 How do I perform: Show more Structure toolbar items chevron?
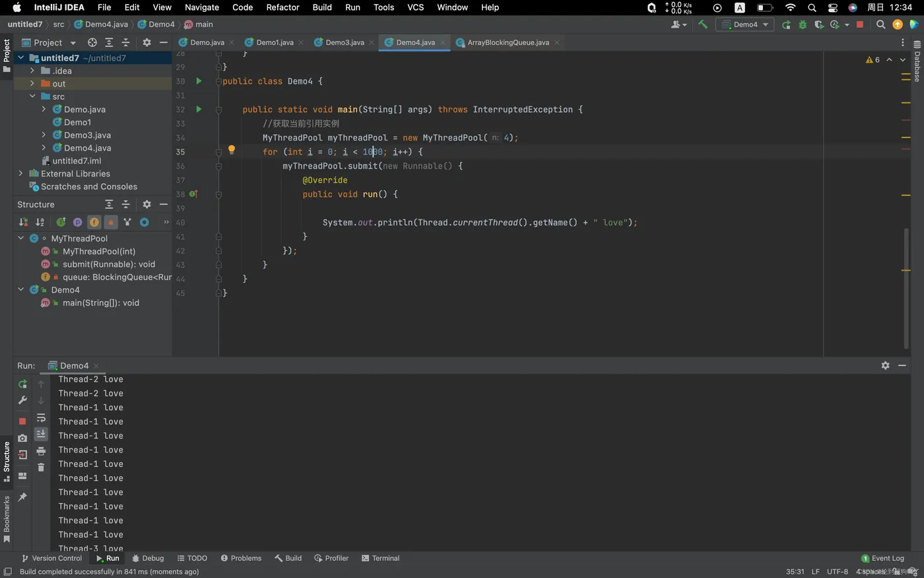tap(166, 222)
